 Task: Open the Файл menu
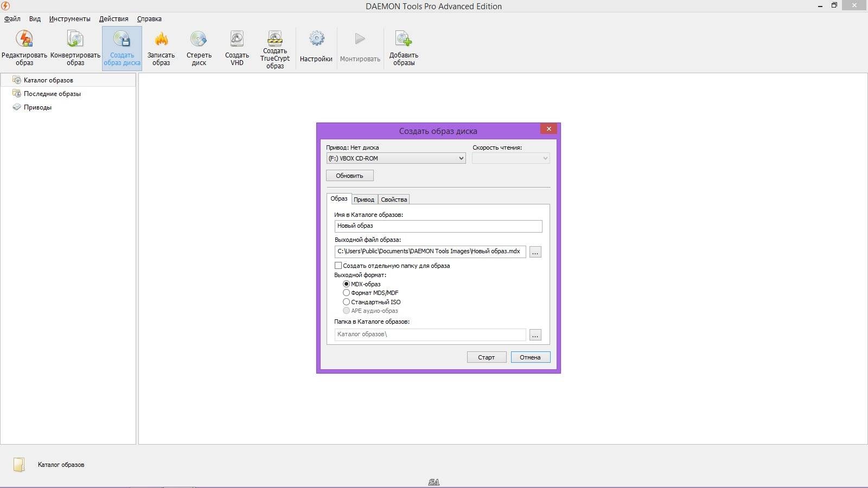pyautogui.click(x=12, y=19)
